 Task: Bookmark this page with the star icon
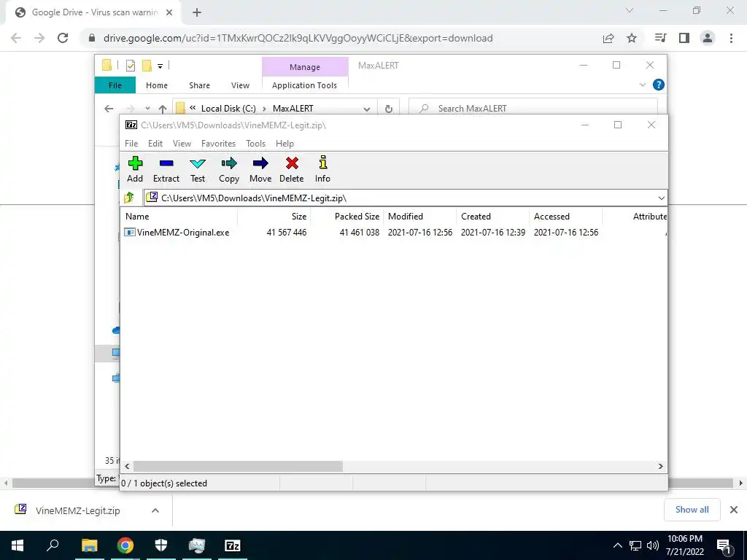(x=632, y=38)
